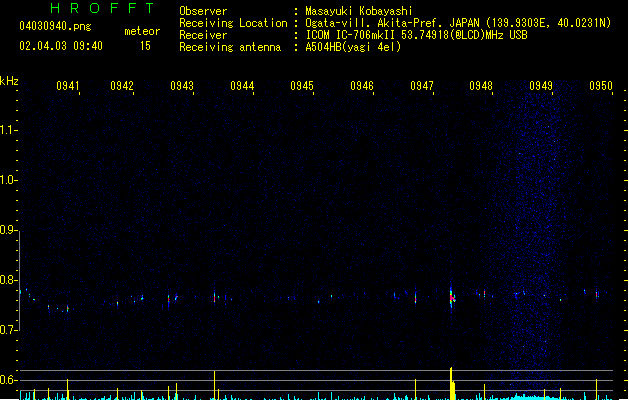Click the tallest yellow intensity spike after 0947
The image size is (629, 400).
pyautogui.click(x=452, y=383)
